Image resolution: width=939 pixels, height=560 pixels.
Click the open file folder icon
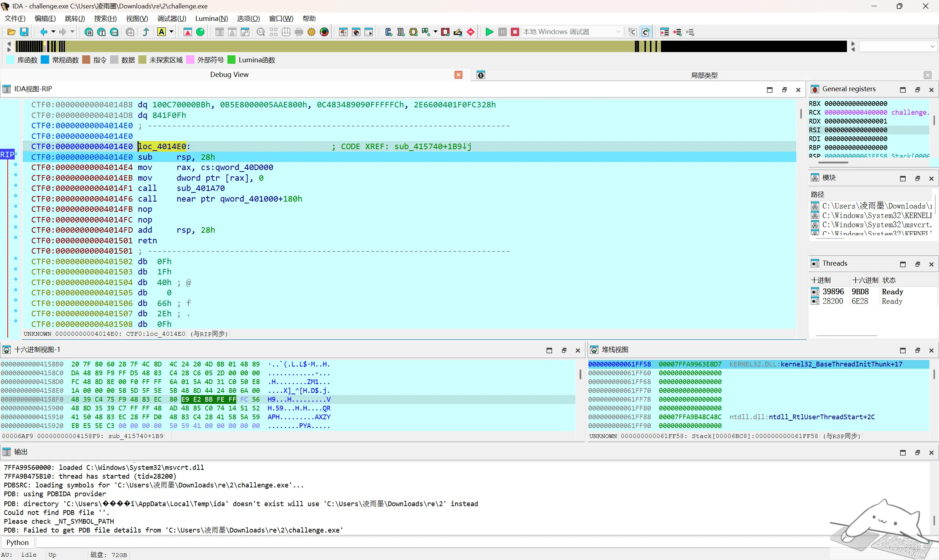point(11,32)
